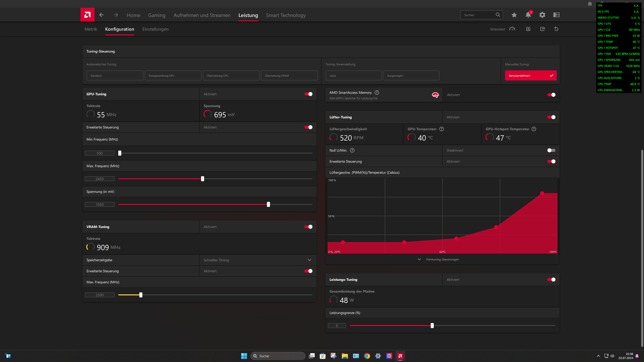Open the tuning profile import icon
644x362 pixels.
point(528,29)
